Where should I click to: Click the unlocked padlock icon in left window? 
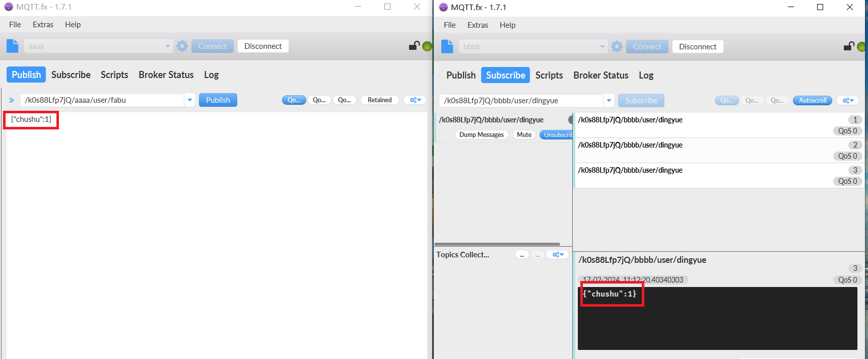tap(414, 46)
